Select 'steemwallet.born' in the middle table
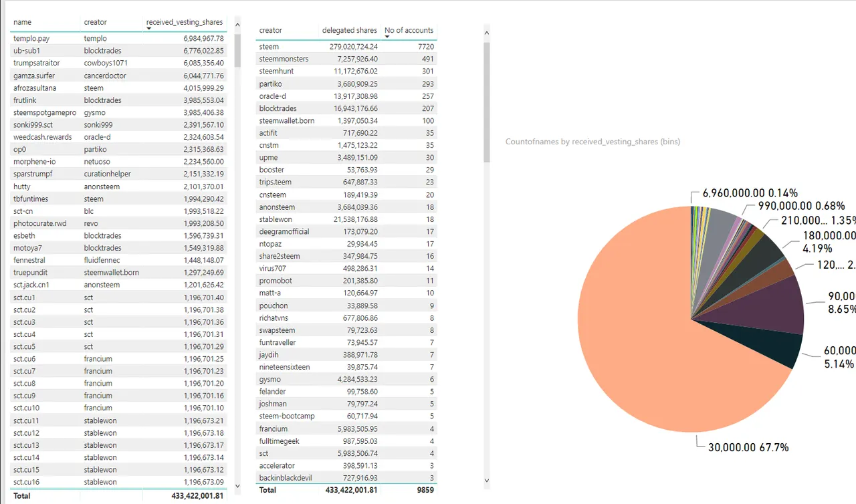The height and width of the screenshot is (504, 856). [288, 120]
